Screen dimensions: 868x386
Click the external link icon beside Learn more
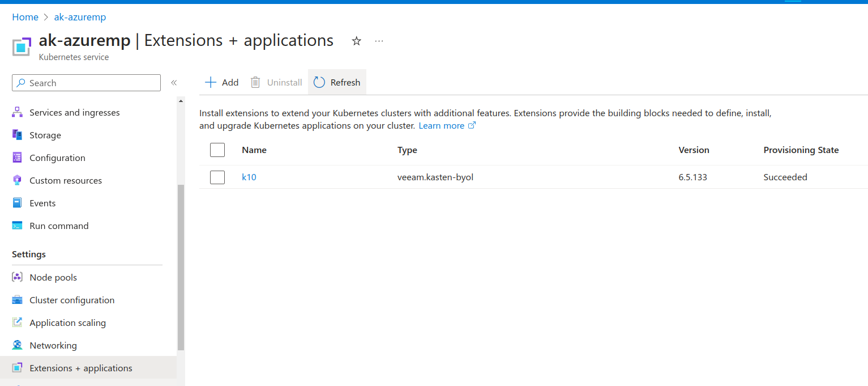coord(472,125)
